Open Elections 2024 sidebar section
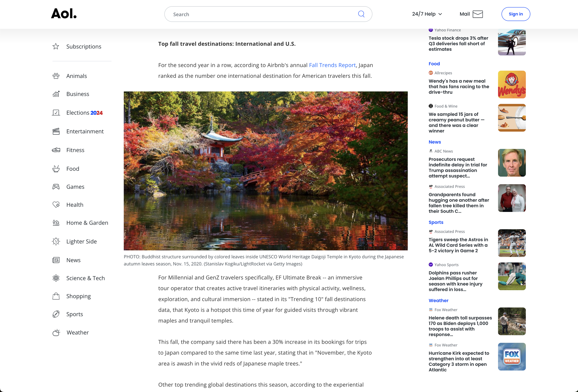The image size is (578, 392). [84, 113]
